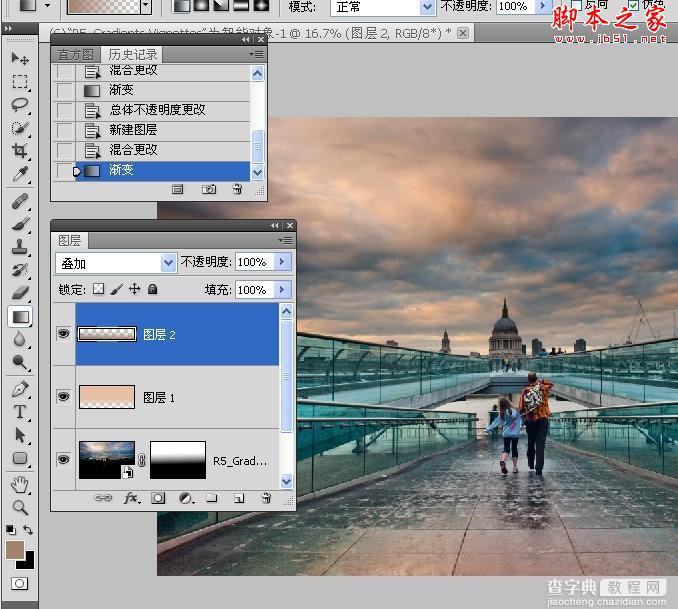
Task: Select layer mask thumbnail of R5_Grad
Action: 178,460
